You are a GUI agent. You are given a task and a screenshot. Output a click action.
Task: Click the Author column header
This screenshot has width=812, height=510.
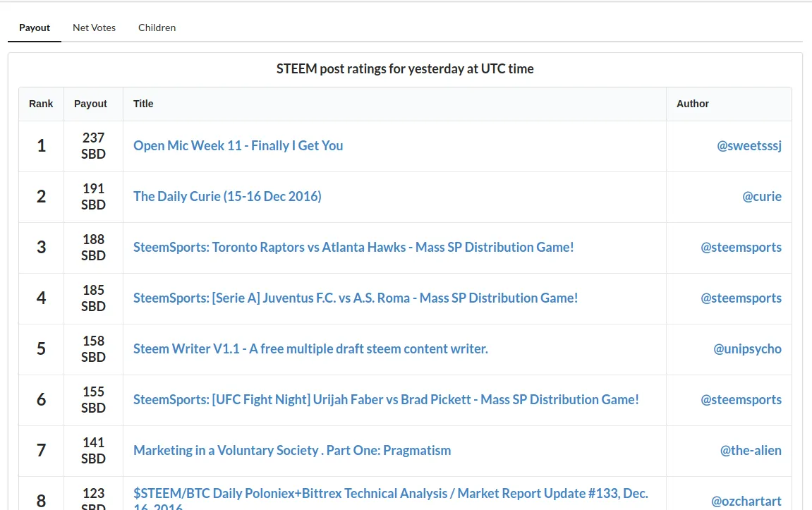(692, 104)
